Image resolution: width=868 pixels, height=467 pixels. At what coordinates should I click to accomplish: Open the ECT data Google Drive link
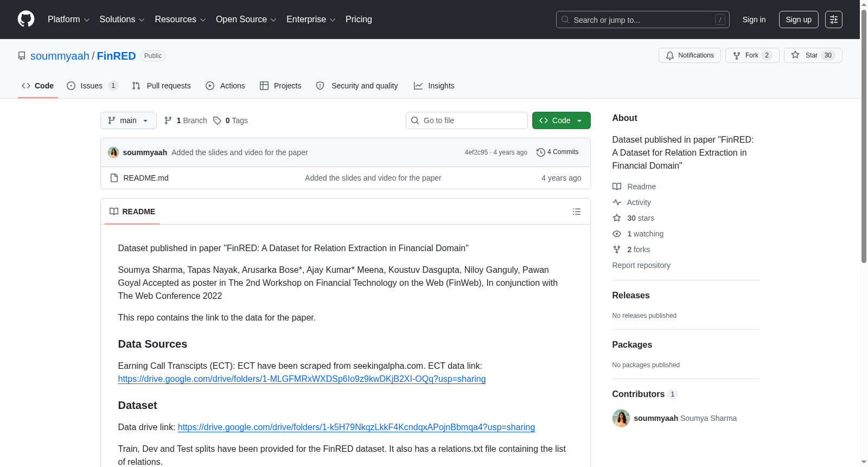pos(302,379)
